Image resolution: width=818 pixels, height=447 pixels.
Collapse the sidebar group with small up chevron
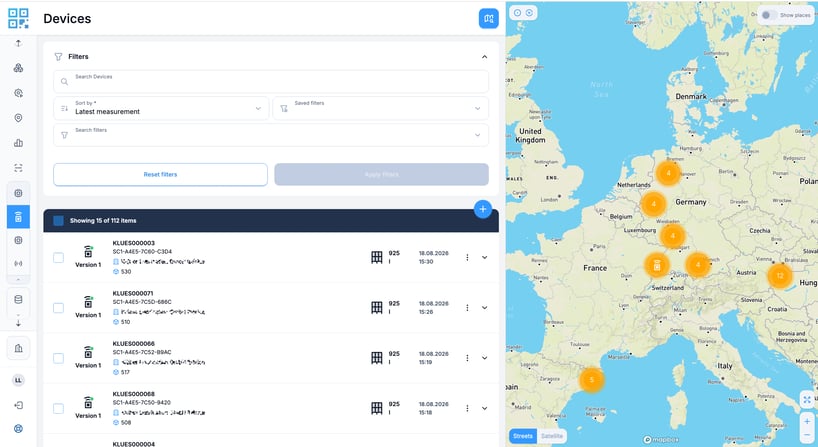pos(18,280)
